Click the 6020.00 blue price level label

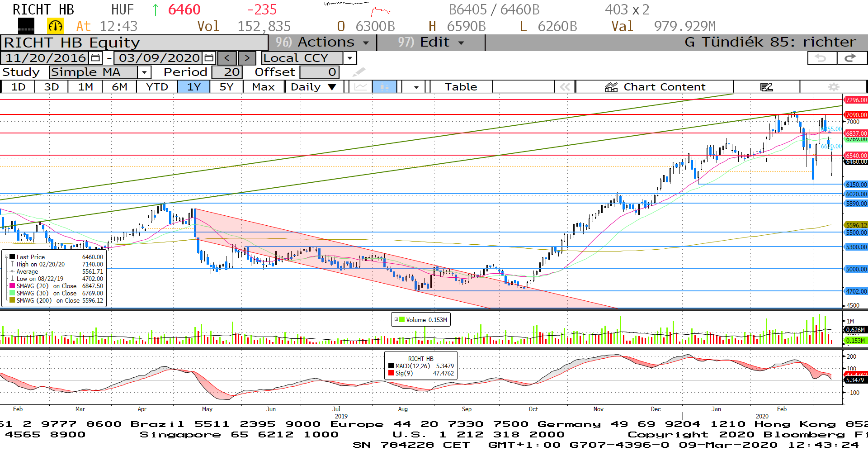coord(856,194)
